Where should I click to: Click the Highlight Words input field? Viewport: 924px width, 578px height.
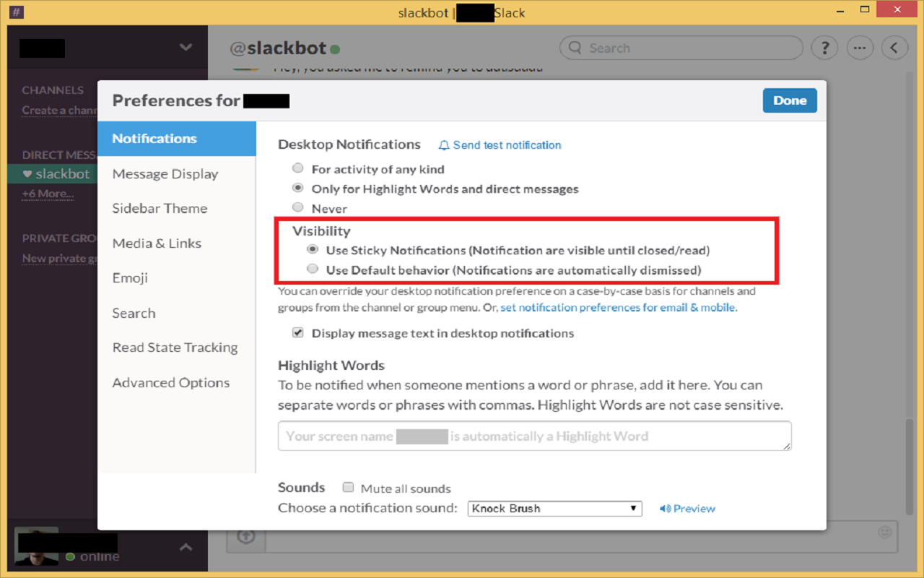535,436
